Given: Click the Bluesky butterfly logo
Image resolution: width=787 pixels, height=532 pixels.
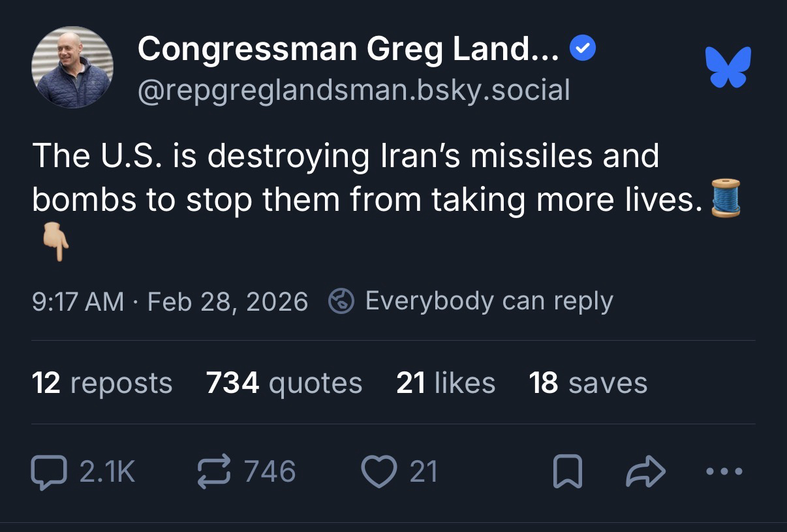Looking at the screenshot, I should [x=728, y=67].
